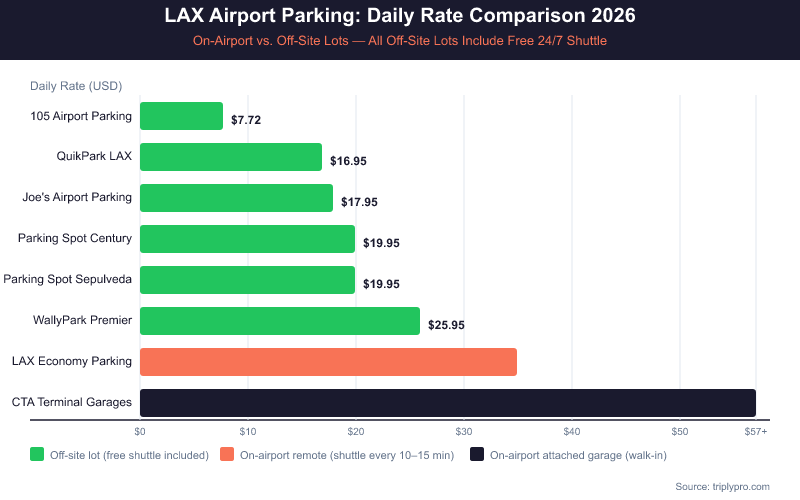800x500 pixels.
Task: Click the orange LAX Economy Parking bar
Action: (x=328, y=362)
